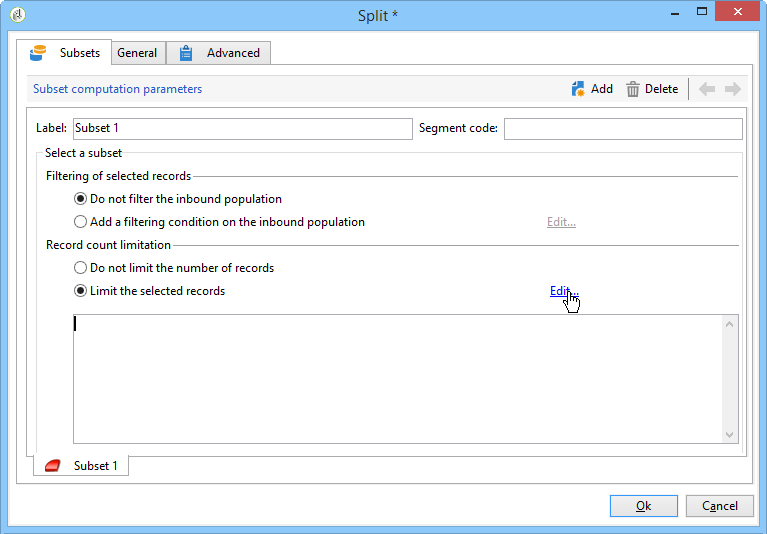The image size is (767, 534).
Task: Select Add a filtering condition radio button
Action: (x=80, y=222)
